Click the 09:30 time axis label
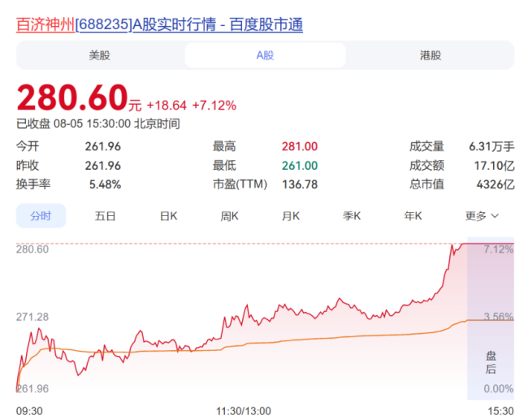Viewport: 528px width, 420px height. (29, 411)
